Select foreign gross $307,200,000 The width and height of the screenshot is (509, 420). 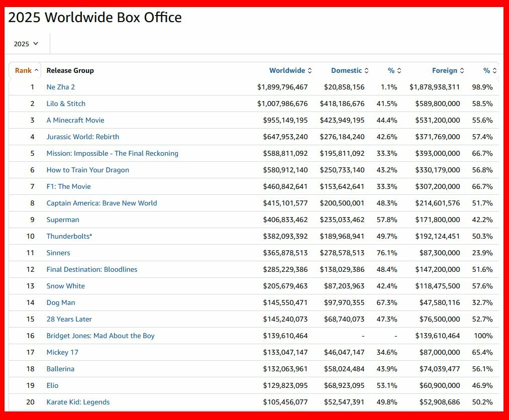[438, 186]
